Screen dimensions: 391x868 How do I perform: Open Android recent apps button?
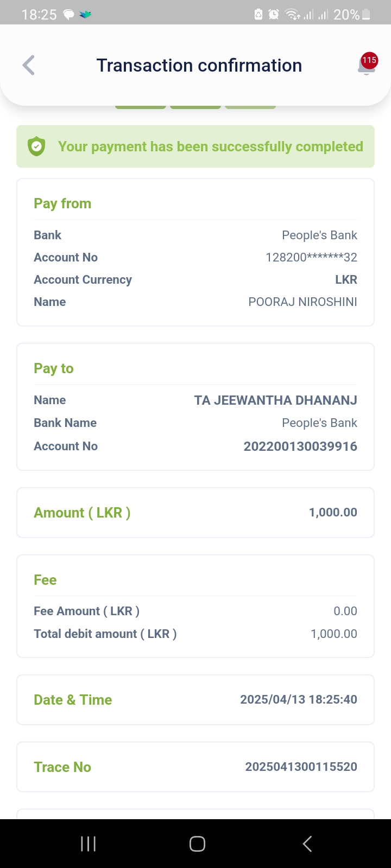88,844
